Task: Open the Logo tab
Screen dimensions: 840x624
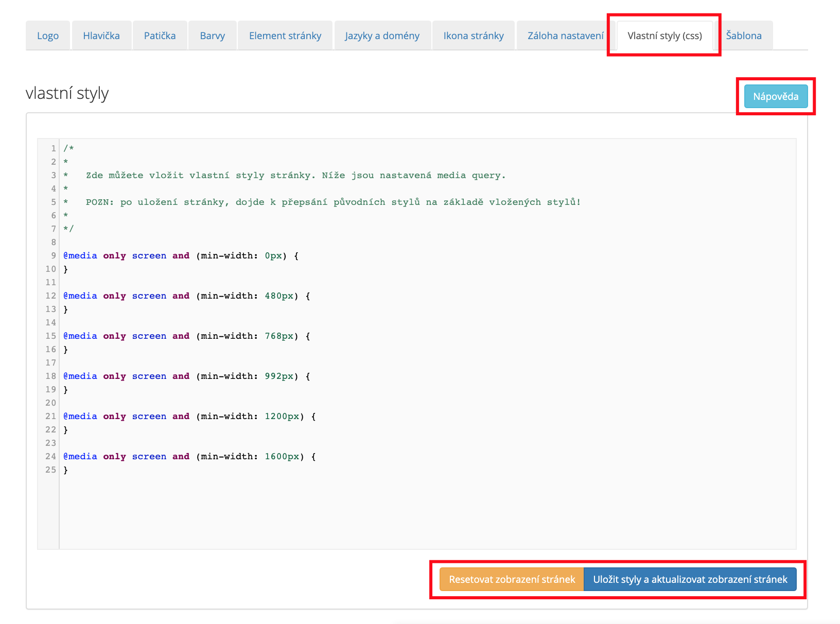Action: click(48, 36)
